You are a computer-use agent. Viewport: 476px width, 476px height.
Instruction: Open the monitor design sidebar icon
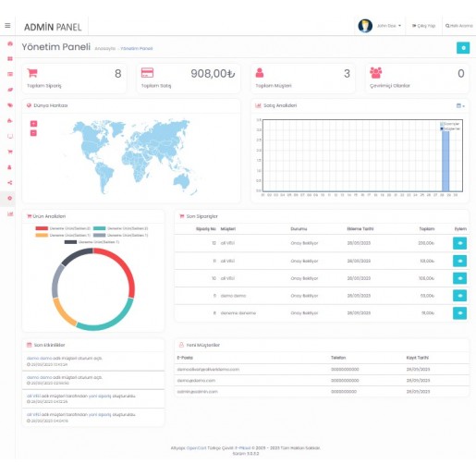pos(10,136)
